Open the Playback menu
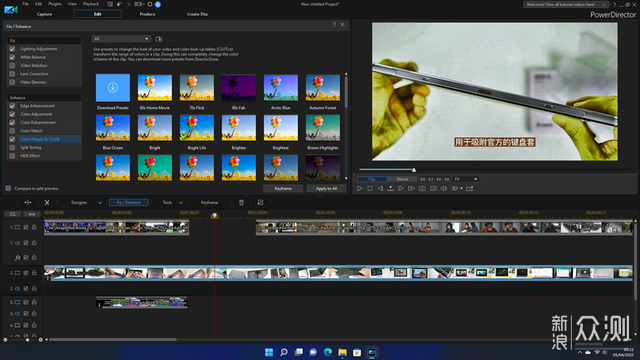 coord(91,4)
